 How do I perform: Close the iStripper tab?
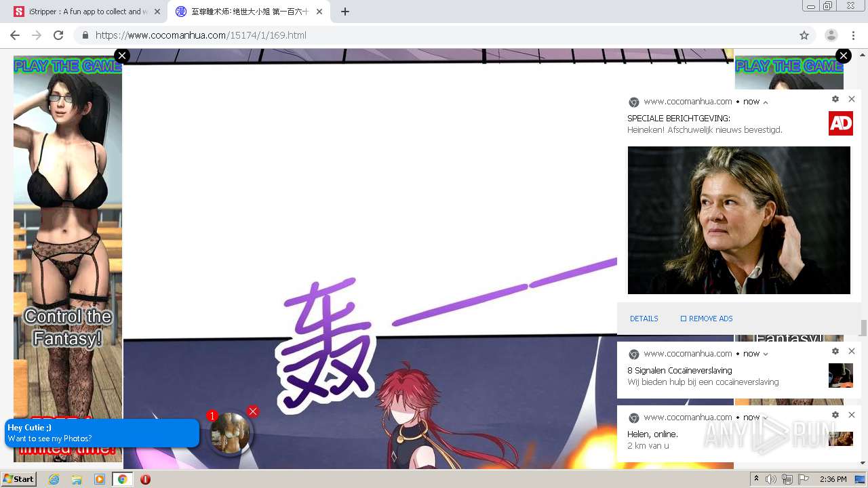(x=158, y=12)
